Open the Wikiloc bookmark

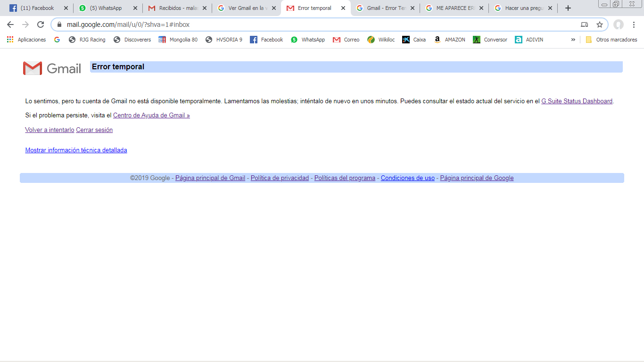381,40
